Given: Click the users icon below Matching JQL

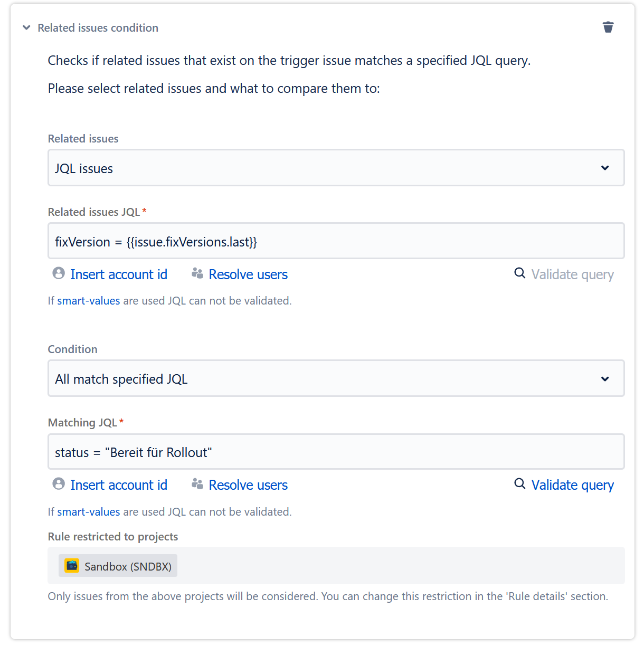Looking at the screenshot, I should click(x=197, y=484).
